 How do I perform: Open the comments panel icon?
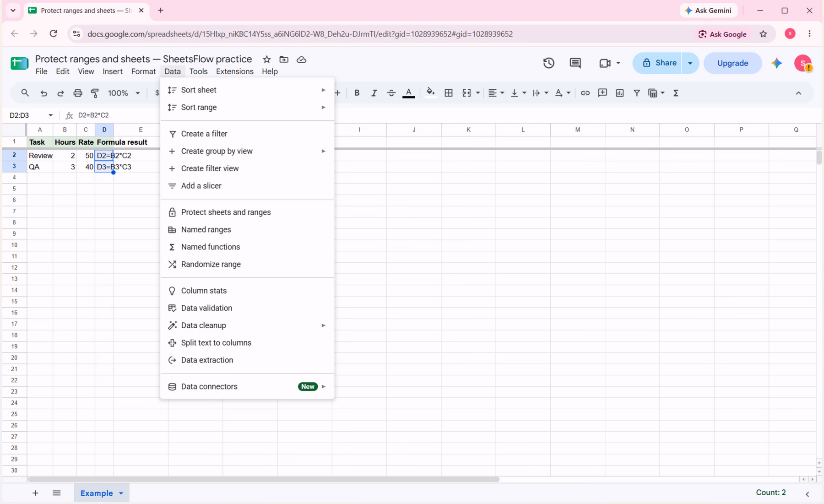[575, 63]
